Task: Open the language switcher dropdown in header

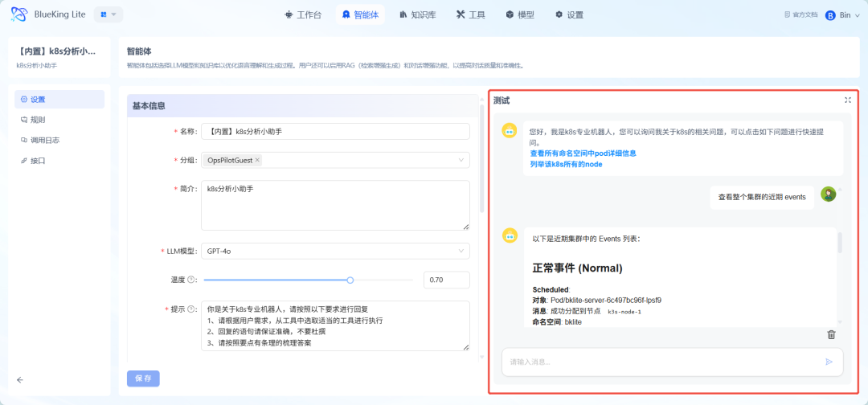Action: (108, 14)
